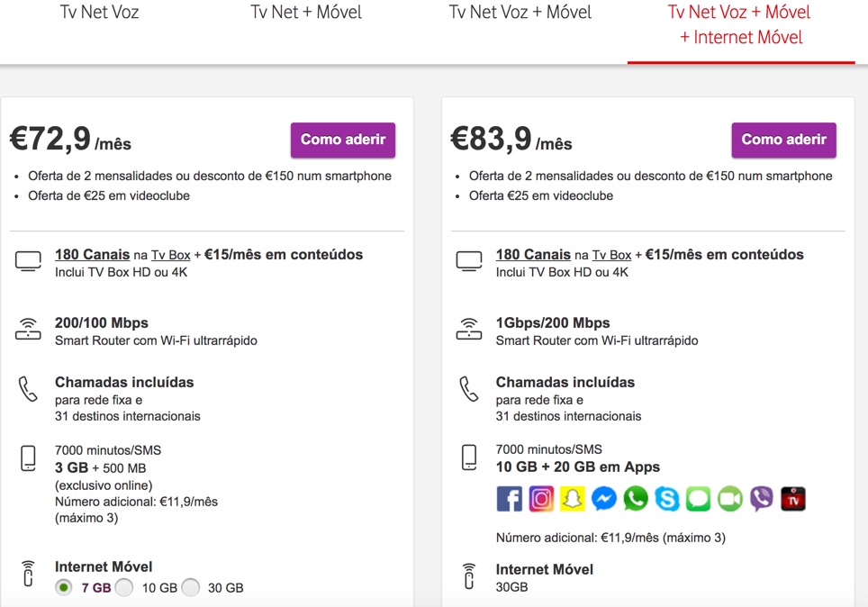Viewport: 868px width, 607px height.
Task: Open Tv Box link in €83,9 plan
Action: [611, 256]
